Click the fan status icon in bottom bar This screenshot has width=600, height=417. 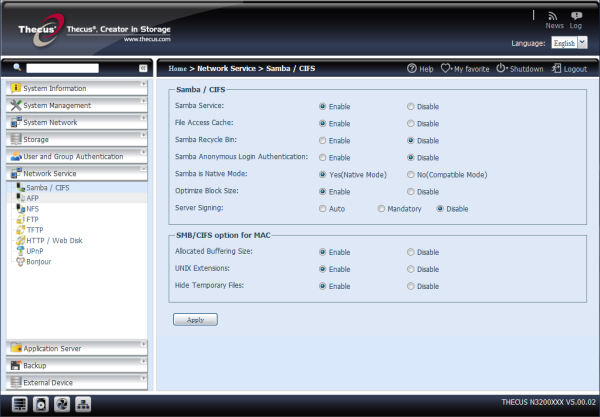[63, 403]
